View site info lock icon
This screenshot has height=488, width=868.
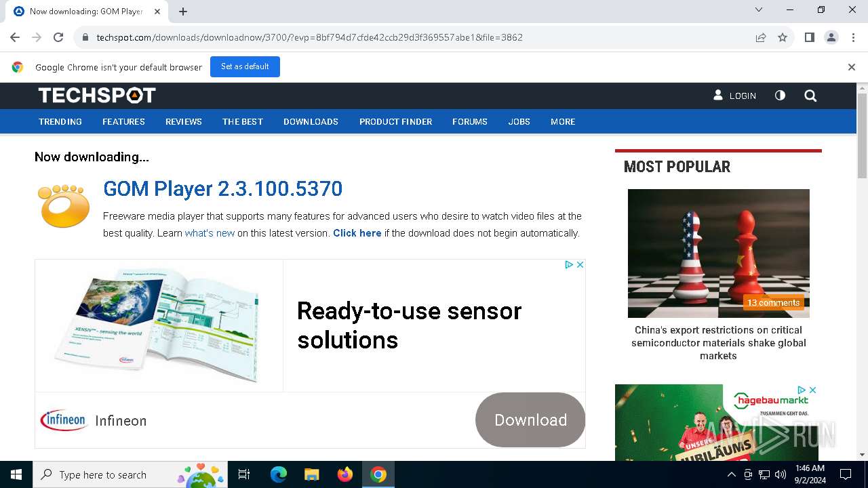coord(85,37)
